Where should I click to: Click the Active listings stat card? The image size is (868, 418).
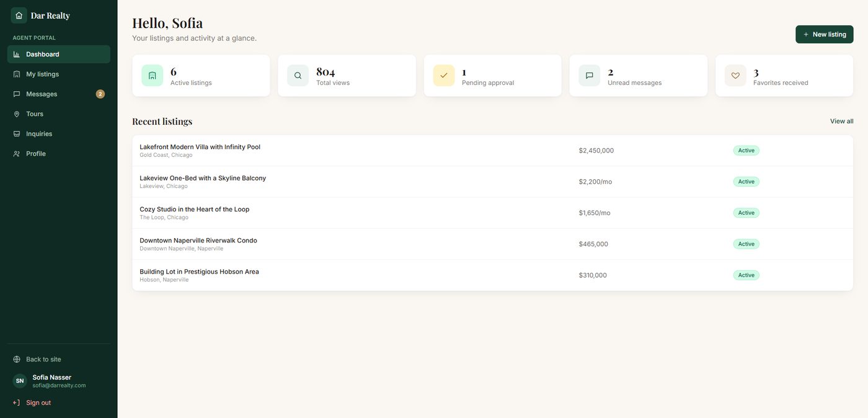[201, 76]
